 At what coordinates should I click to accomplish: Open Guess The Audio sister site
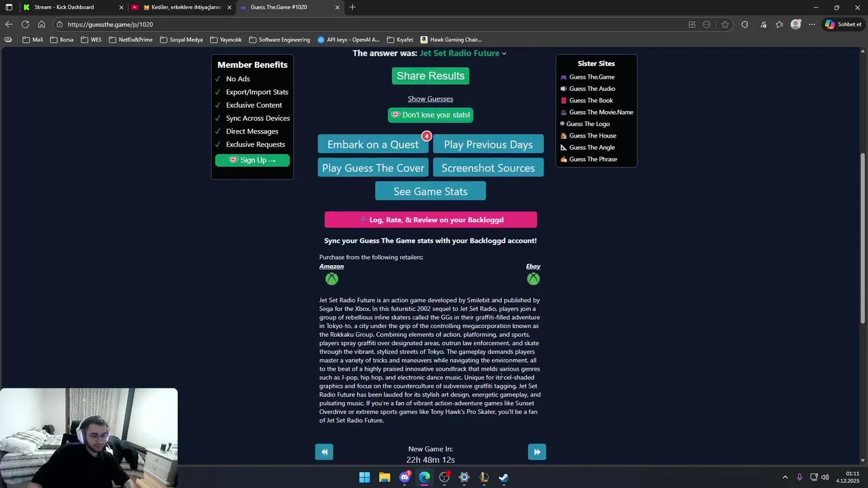pos(588,89)
